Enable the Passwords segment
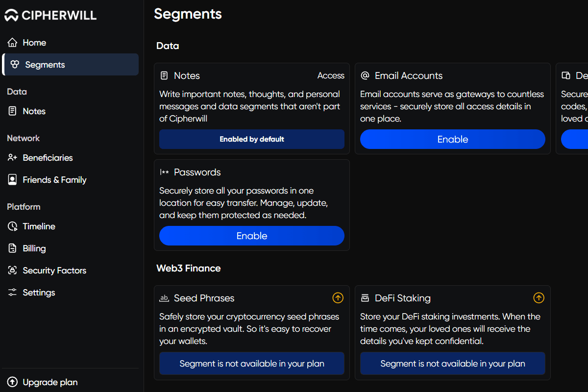588x392 pixels. (252, 236)
